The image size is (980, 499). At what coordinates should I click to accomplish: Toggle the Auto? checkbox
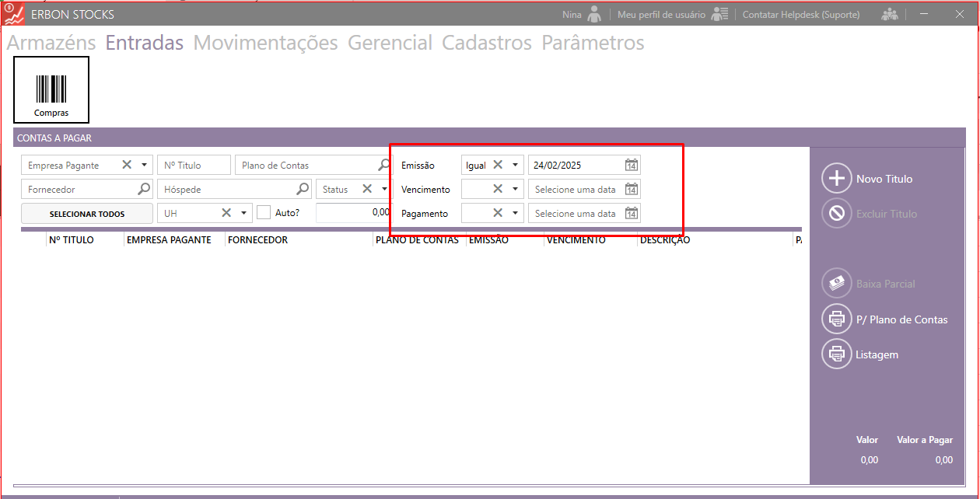pyautogui.click(x=264, y=212)
